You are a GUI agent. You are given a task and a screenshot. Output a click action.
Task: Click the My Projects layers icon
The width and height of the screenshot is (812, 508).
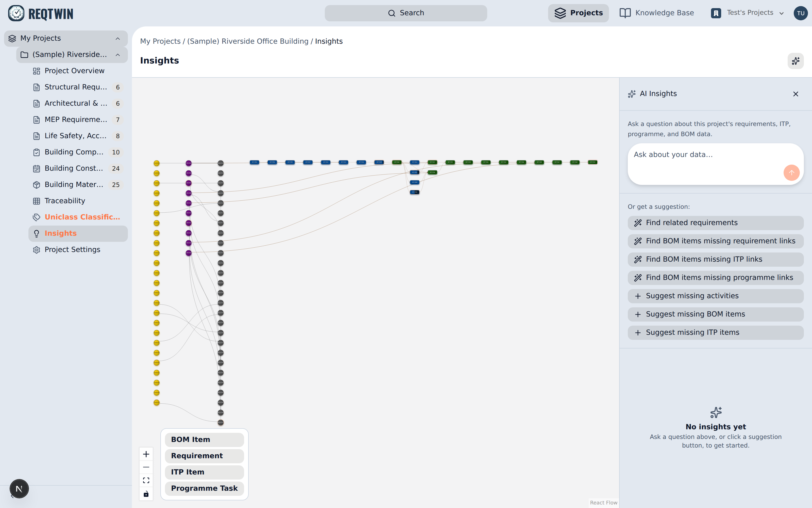point(12,38)
